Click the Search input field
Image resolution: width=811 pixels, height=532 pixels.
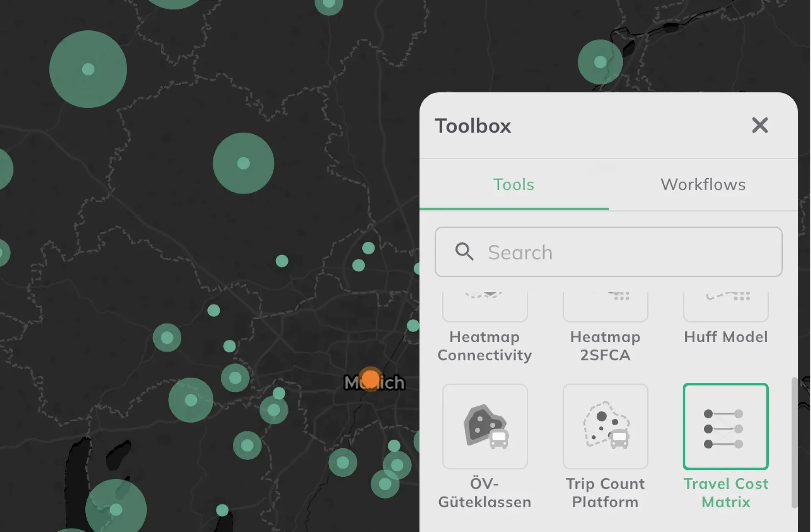coord(608,252)
